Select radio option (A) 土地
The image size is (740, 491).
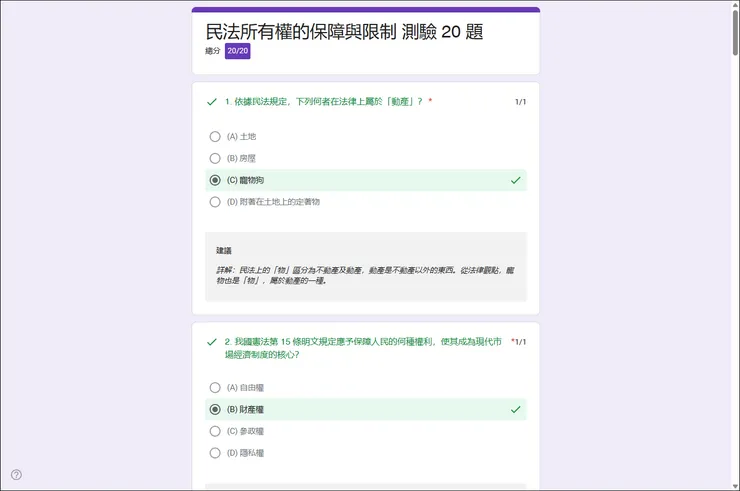[215, 136]
